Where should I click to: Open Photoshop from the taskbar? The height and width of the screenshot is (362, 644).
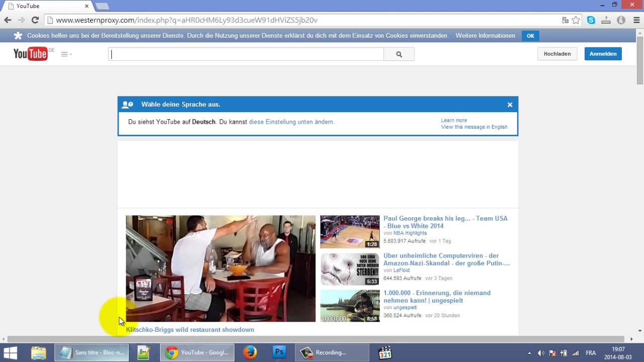279,352
